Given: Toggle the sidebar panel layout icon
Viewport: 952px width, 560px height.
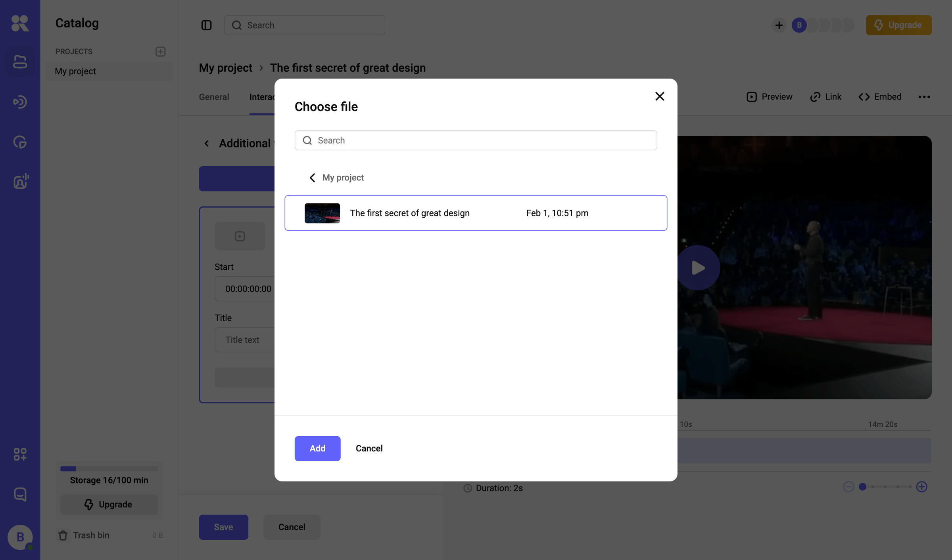Looking at the screenshot, I should [206, 25].
